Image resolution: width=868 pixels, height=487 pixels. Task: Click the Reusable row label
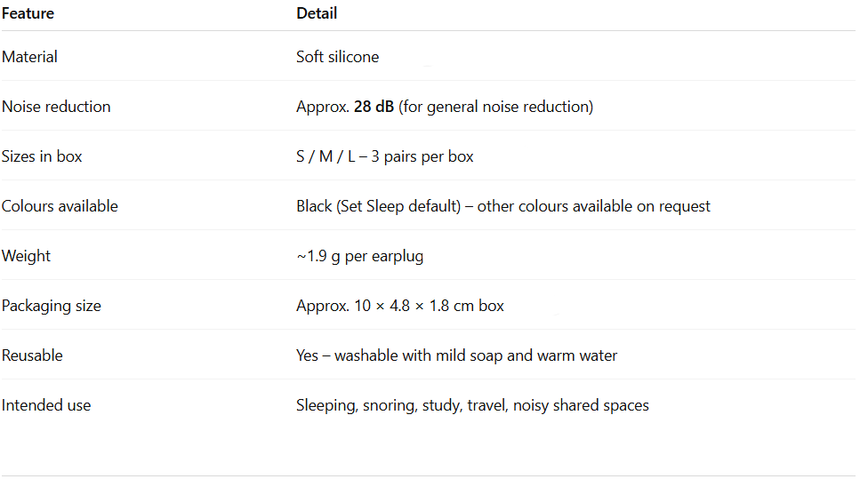point(32,355)
